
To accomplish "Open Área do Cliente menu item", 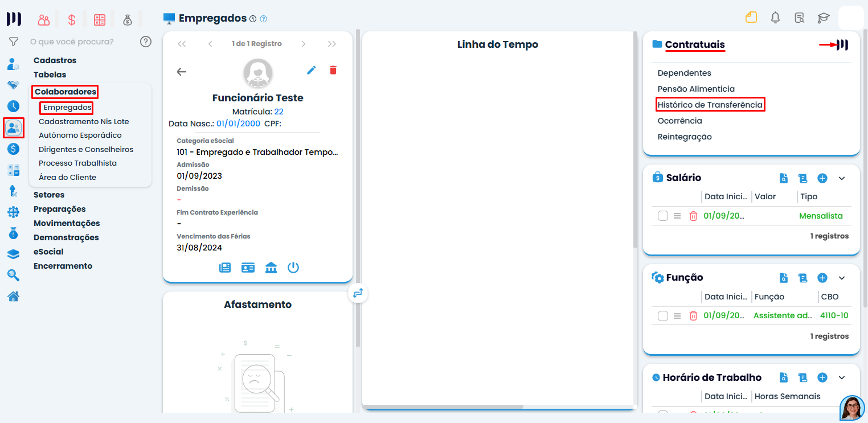I will [x=67, y=177].
